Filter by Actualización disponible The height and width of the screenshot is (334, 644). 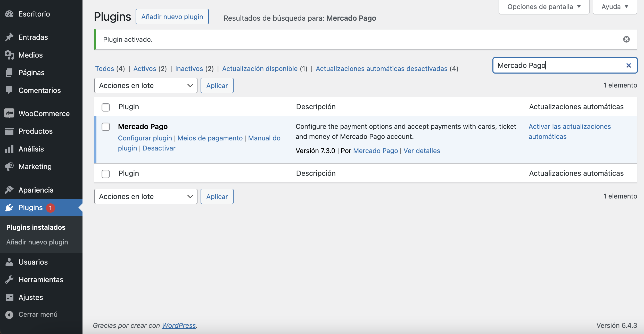[260, 69]
